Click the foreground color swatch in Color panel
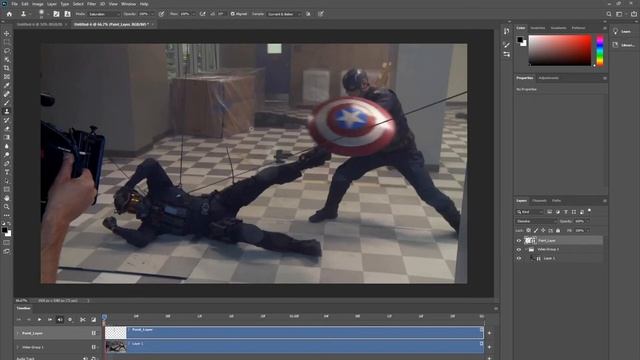Screen dimensions: 640x360 coord(520,40)
